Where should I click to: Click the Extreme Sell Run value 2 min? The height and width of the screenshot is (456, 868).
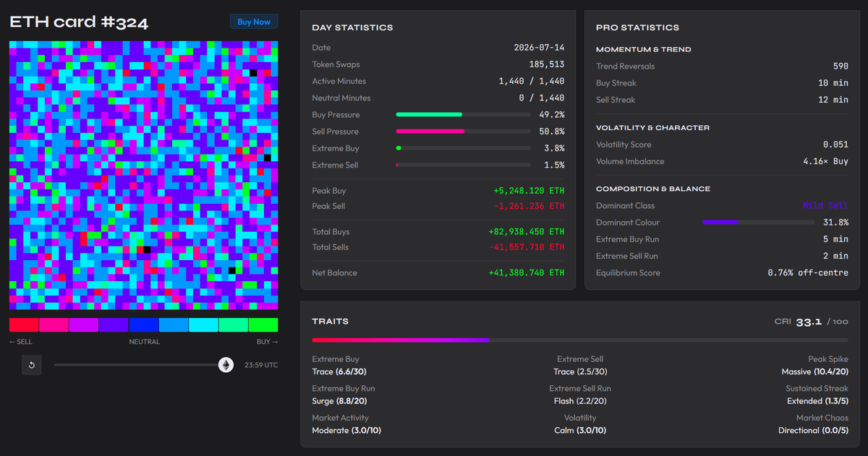pyautogui.click(x=835, y=256)
